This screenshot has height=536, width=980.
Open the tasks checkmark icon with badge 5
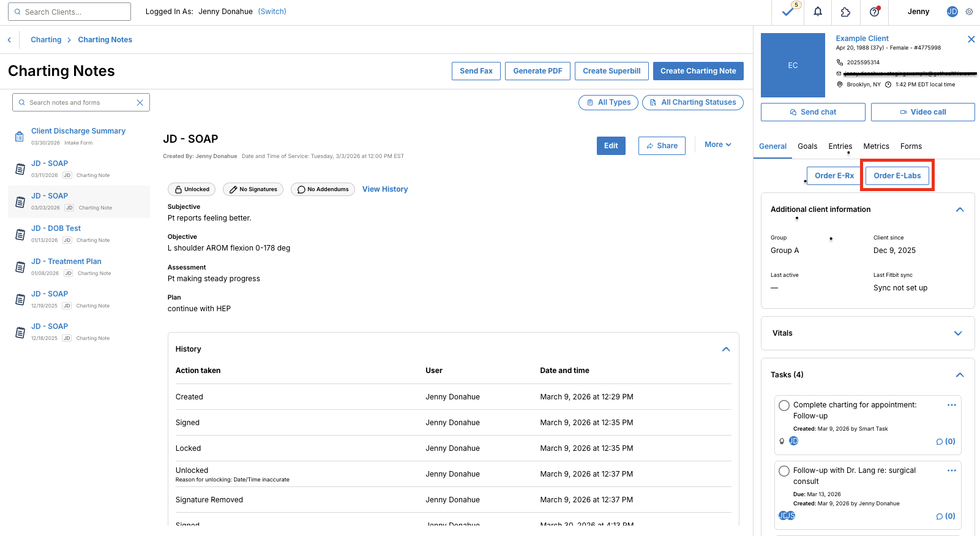(788, 12)
